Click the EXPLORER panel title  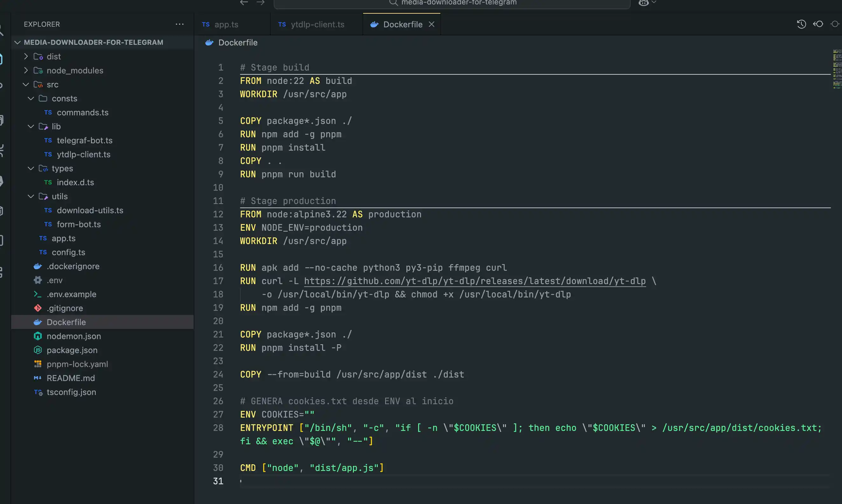[42, 24]
